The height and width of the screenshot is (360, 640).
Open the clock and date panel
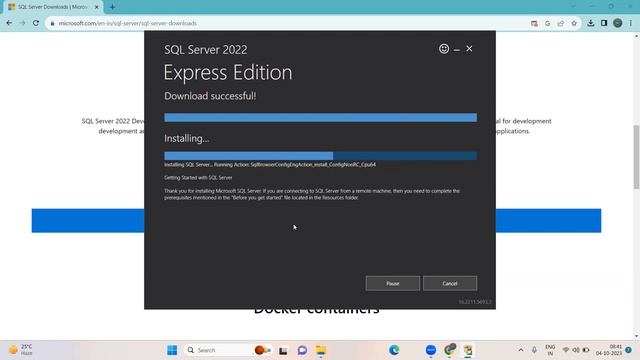point(609,350)
